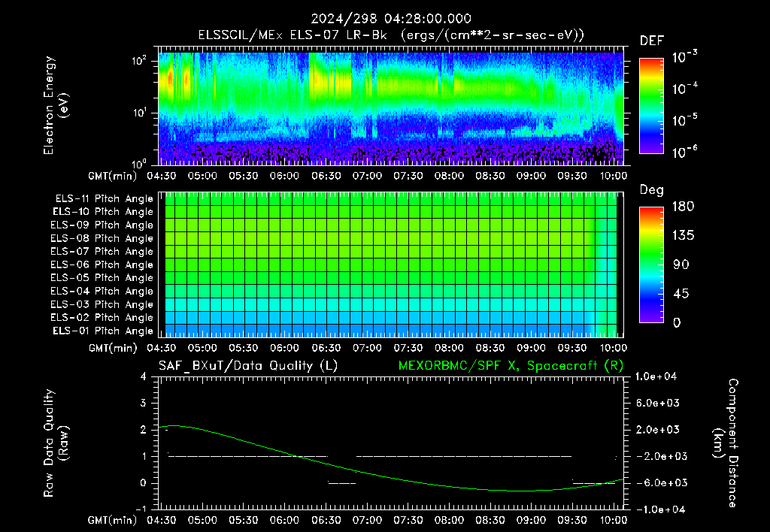Click the Deg pitch angle color bar
This screenshot has width=770, height=532.
click(651, 264)
